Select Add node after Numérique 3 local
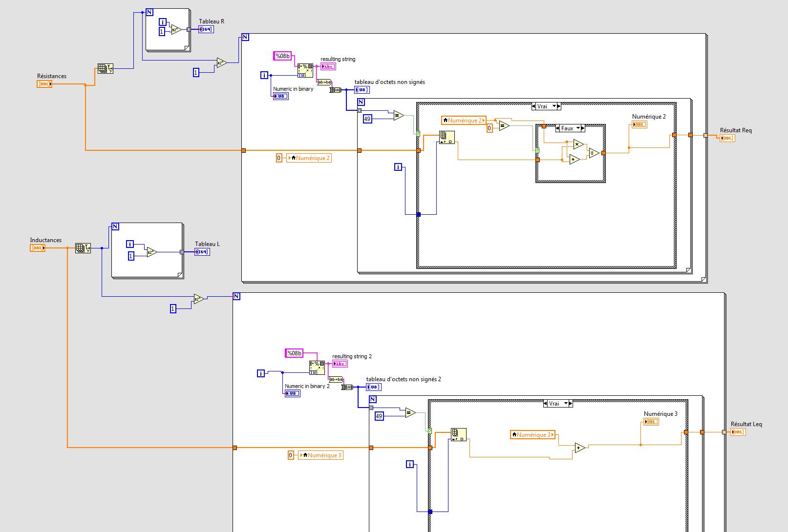 pyautogui.click(x=580, y=448)
